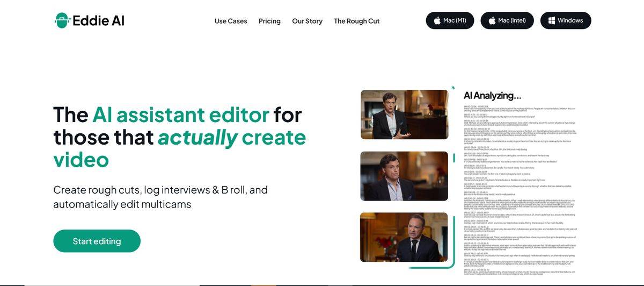This screenshot has height=286, width=644.
Task: Click the 'AI assistant editor' headline text
Action: pos(180,115)
